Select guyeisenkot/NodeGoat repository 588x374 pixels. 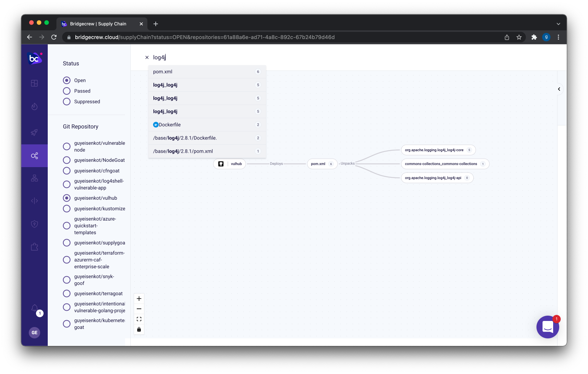(x=67, y=160)
